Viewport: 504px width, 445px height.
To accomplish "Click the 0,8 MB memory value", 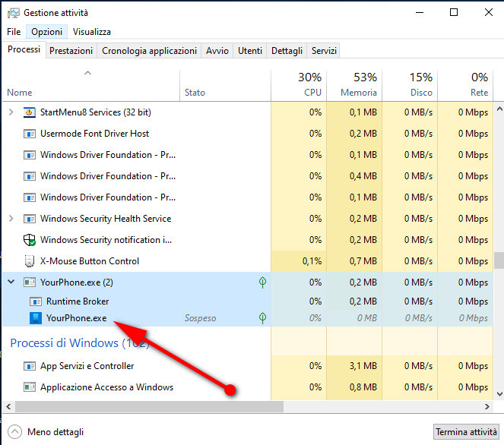I will [363, 387].
